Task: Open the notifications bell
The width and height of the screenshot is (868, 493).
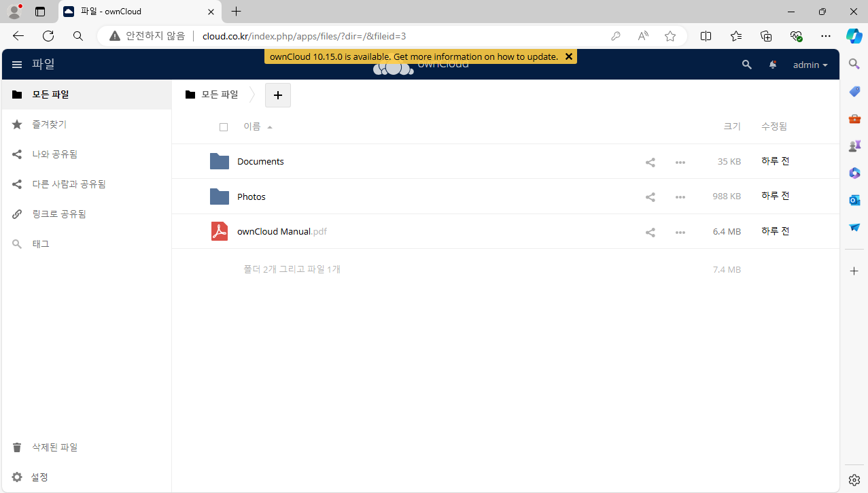Action: [x=773, y=65]
